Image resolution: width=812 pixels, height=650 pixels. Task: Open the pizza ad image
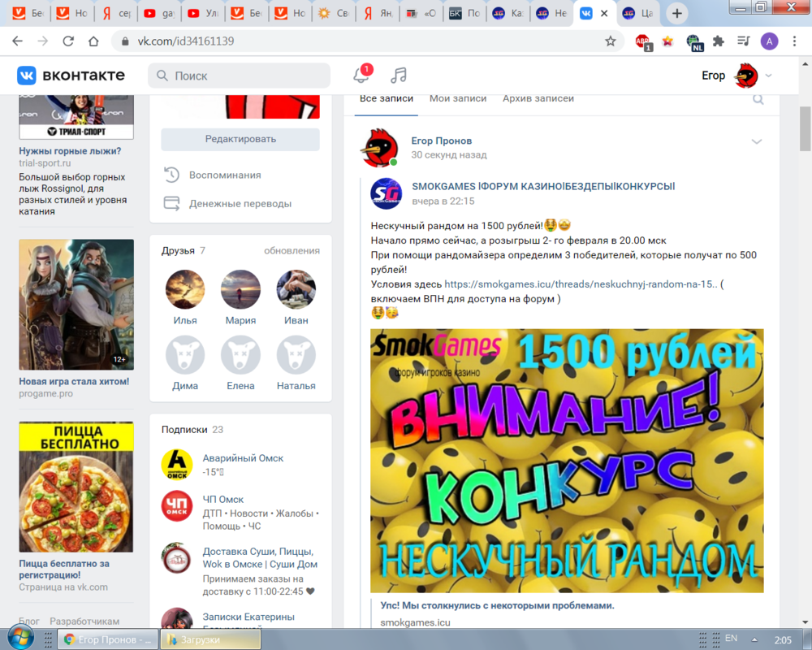pyautogui.click(x=76, y=487)
